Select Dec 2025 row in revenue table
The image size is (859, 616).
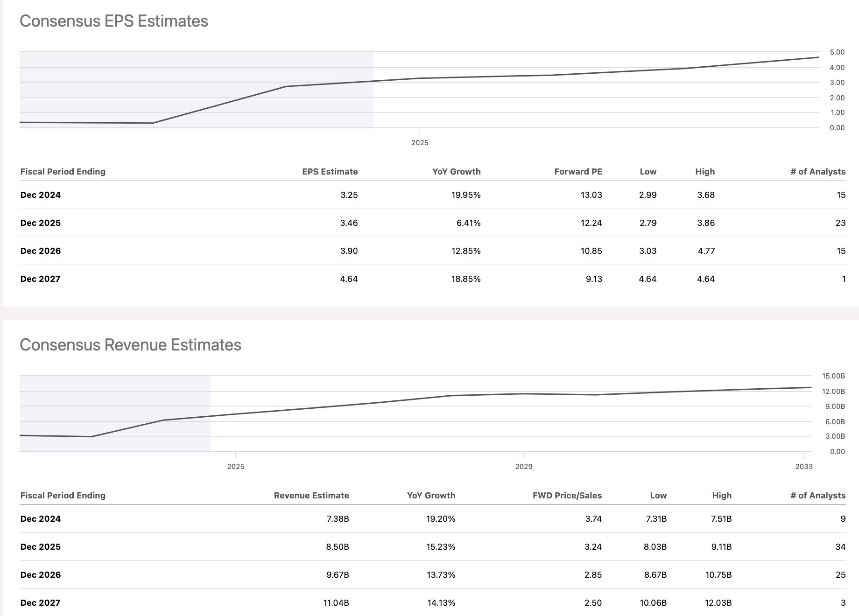point(41,547)
